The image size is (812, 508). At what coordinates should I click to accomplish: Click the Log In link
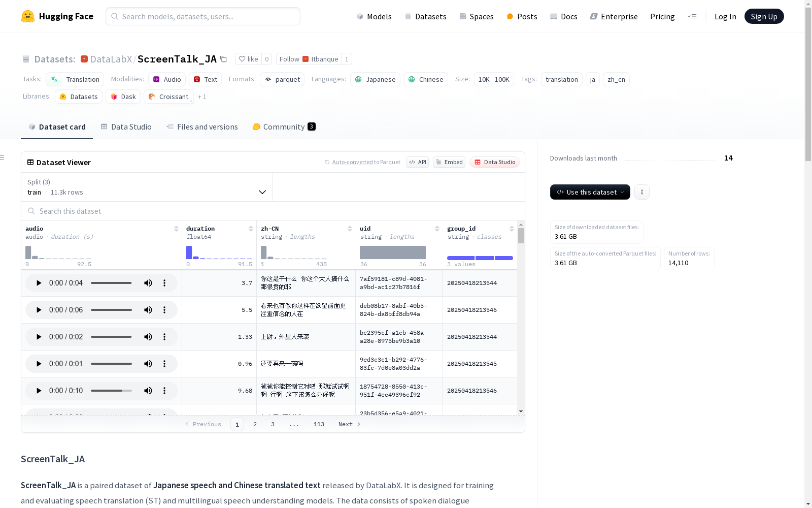(x=725, y=16)
